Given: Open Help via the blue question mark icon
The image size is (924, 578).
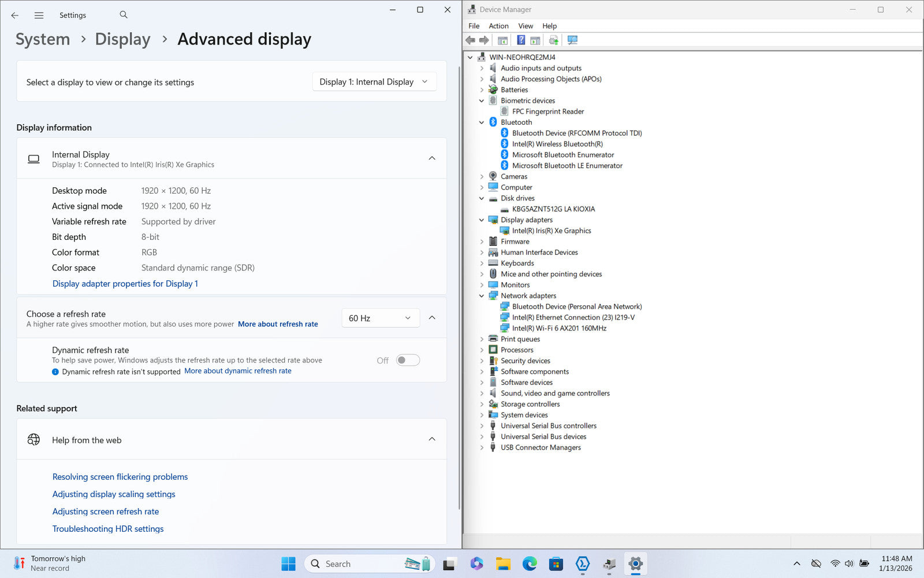Looking at the screenshot, I should pyautogui.click(x=521, y=40).
